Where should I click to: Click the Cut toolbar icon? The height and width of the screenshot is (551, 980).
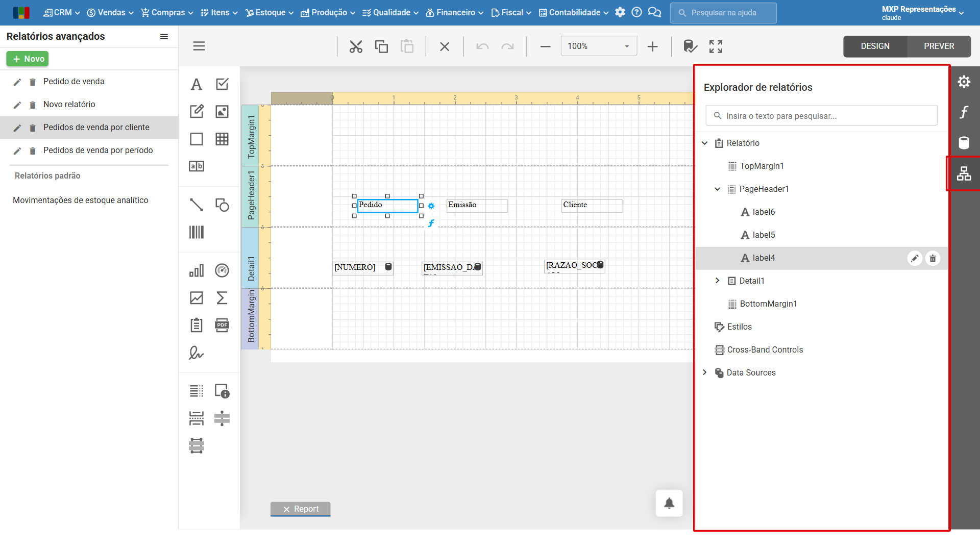(x=356, y=46)
